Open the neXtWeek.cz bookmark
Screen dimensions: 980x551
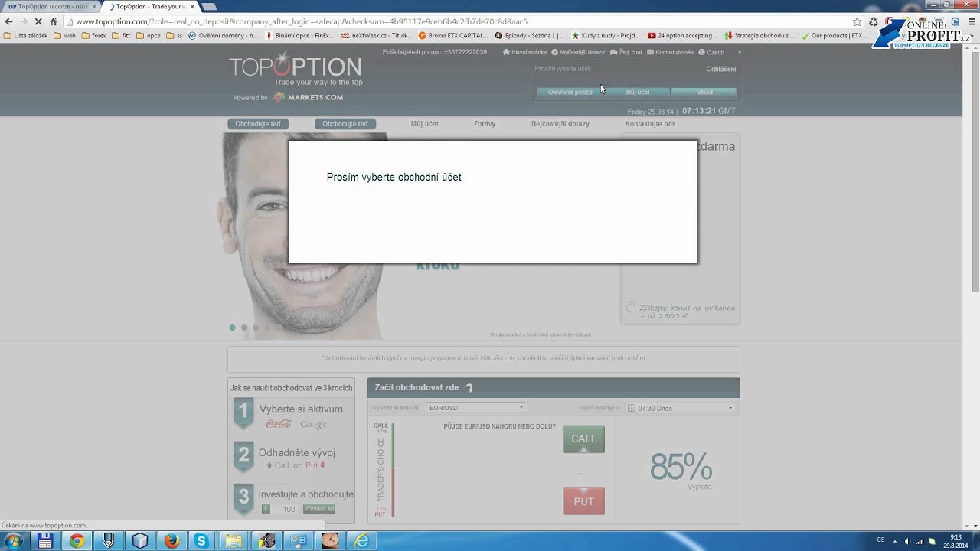click(377, 35)
